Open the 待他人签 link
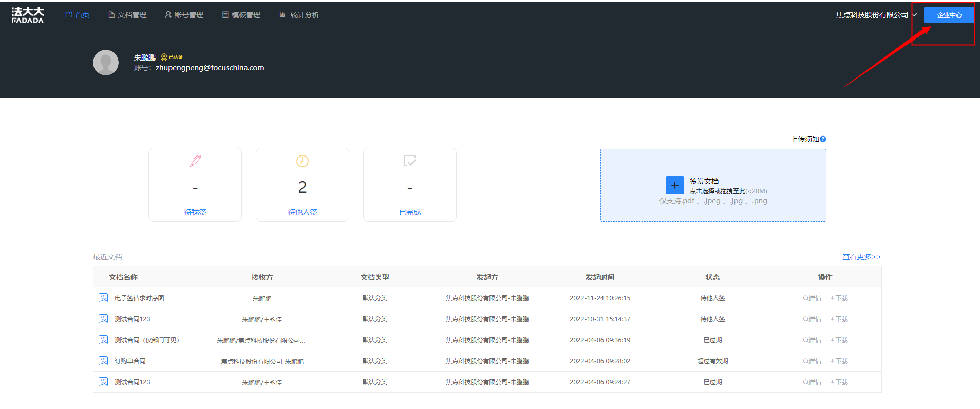This screenshot has width=980, height=409. pyautogui.click(x=303, y=212)
